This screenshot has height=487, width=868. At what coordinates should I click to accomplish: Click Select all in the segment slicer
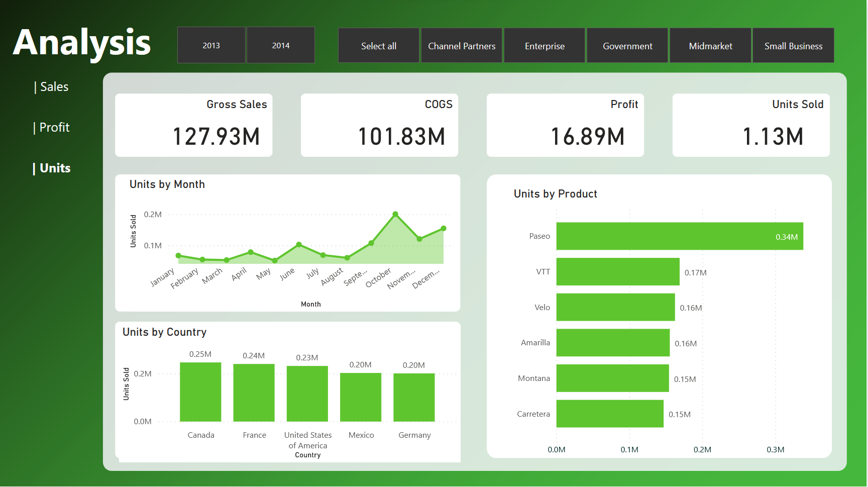pos(378,45)
